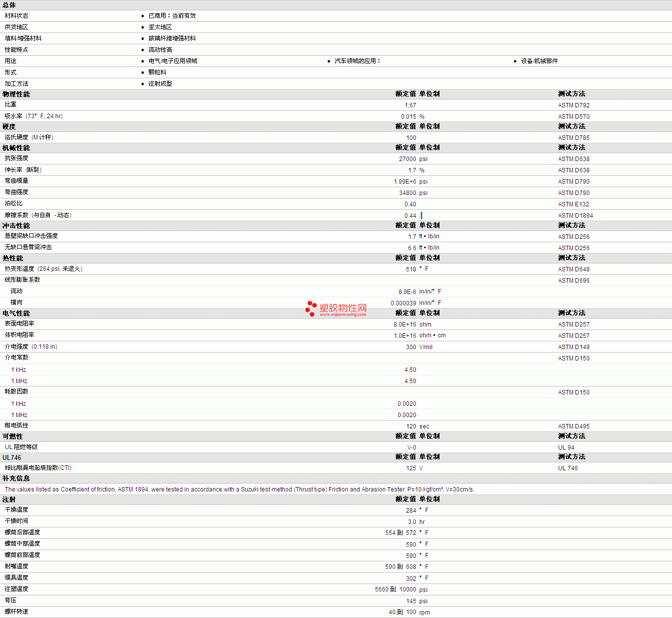Image resolution: width=672 pixels, height=618 pixels.
Task: Click 介电强度 value 300
Action: click(x=411, y=347)
